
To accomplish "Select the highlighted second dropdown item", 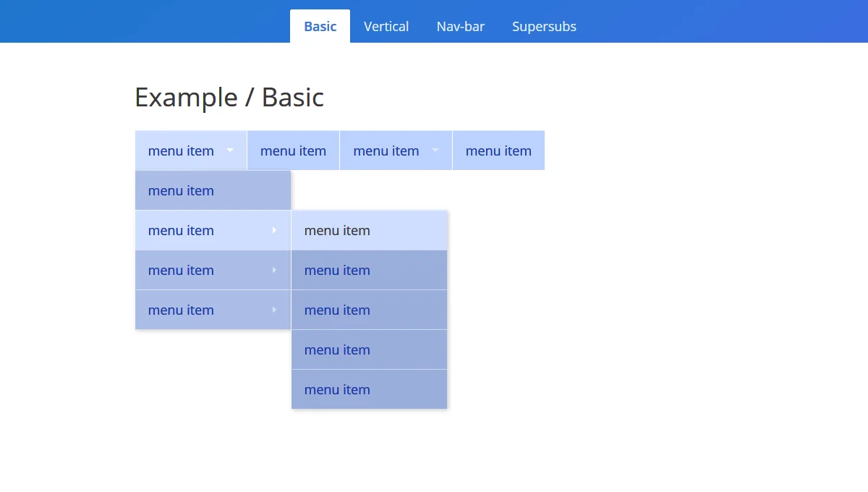I will coord(181,230).
